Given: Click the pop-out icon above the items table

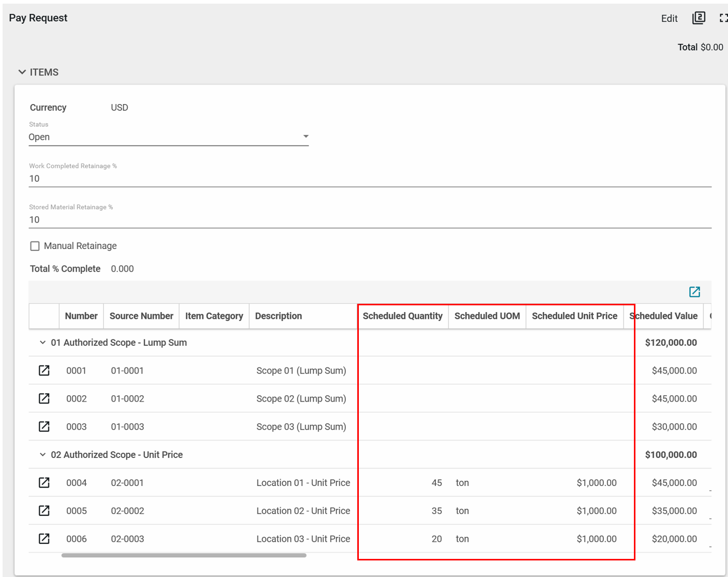Looking at the screenshot, I should [x=694, y=292].
